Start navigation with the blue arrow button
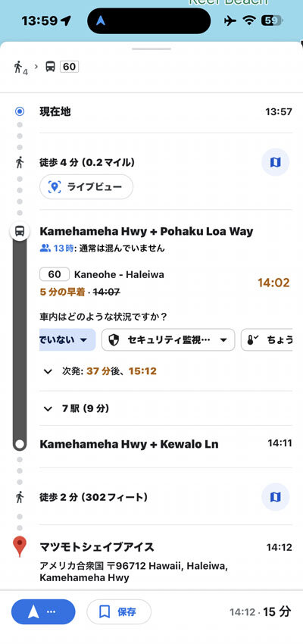303x644 pixels. pos(43,611)
